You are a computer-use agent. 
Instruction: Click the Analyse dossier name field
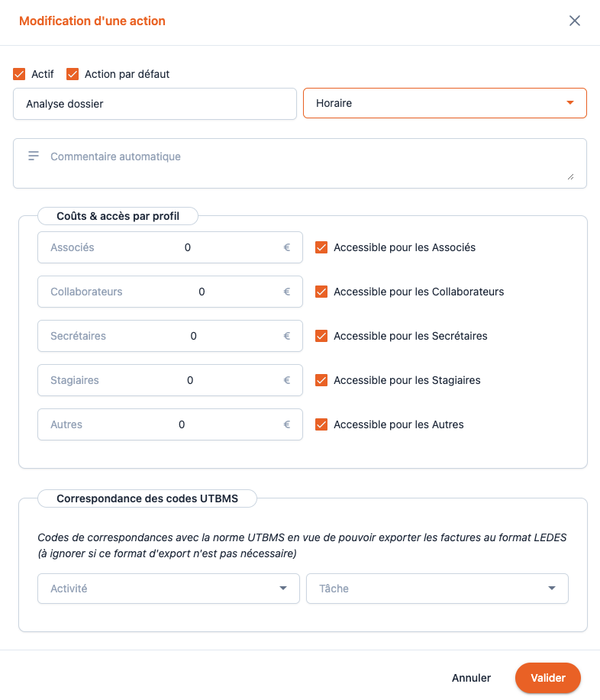154,104
